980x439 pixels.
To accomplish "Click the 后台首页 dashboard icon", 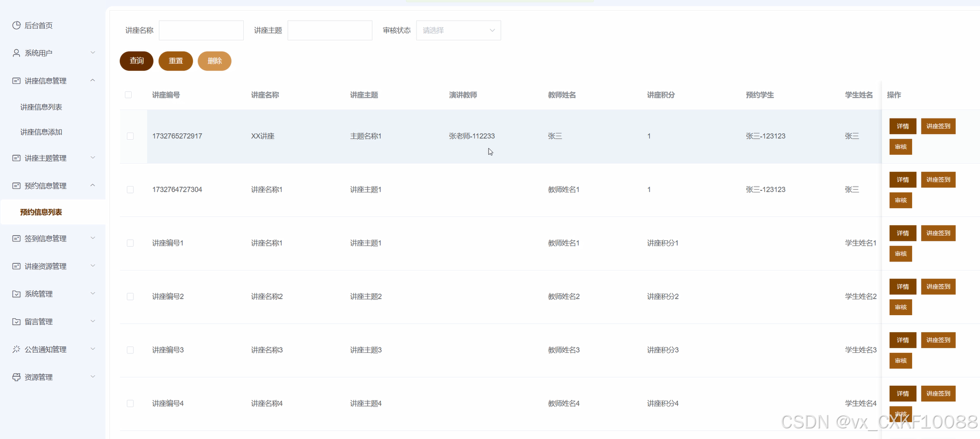I will (x=16, y=25).
